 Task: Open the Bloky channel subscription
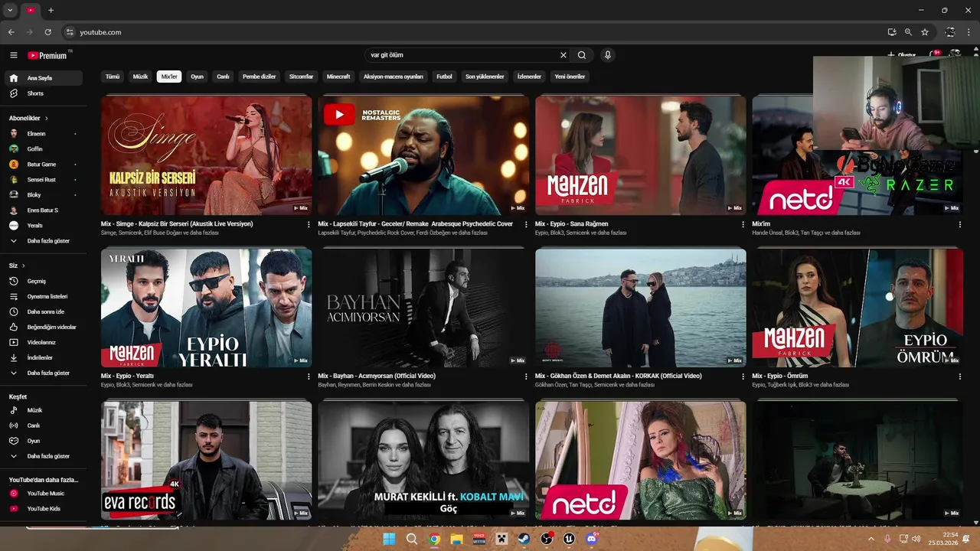[x=44, y=195]
